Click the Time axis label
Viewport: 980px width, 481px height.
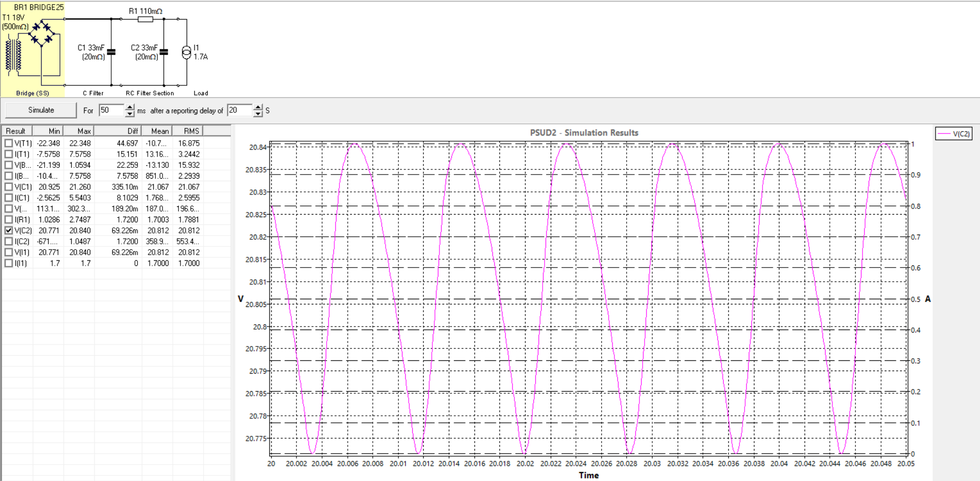[589, 475]
